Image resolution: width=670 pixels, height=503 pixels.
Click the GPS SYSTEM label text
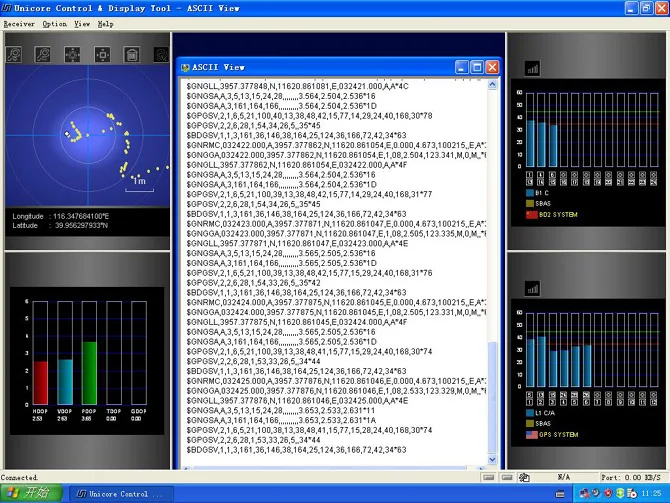[x=558, y=435]
